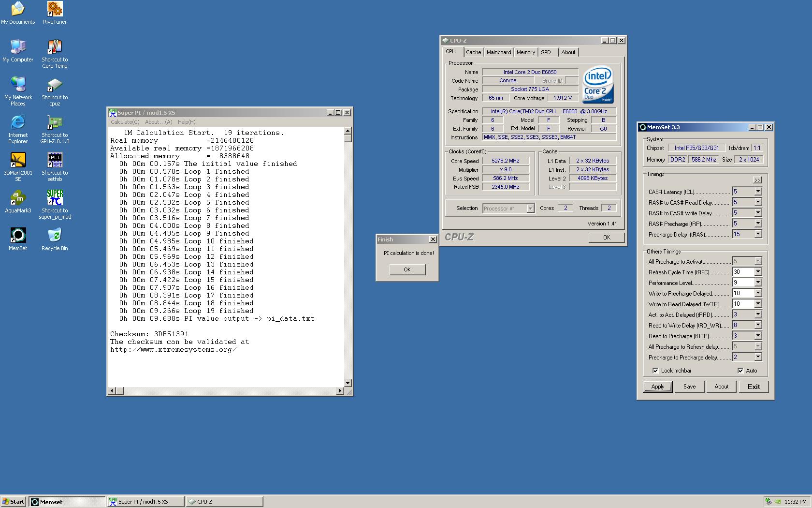Click the Intel Core 2 Duo logo

(x=598, y=85)
